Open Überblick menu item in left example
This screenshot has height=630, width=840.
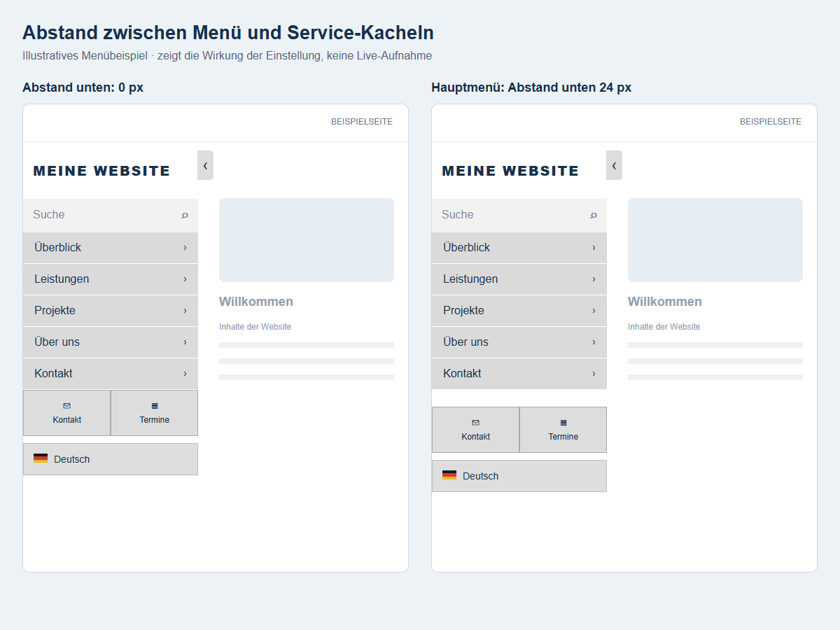click(x=111, y=248)
